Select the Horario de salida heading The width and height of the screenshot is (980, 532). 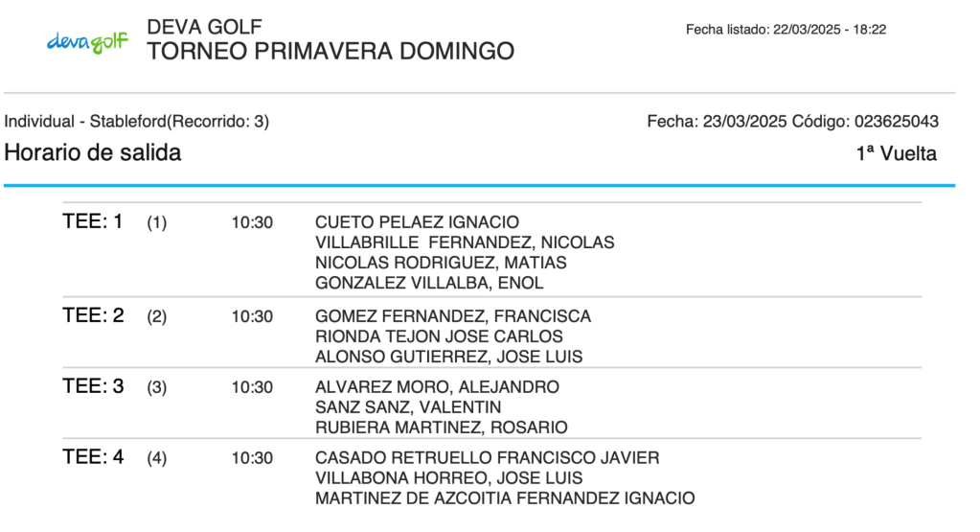click(x=93, y=152)
